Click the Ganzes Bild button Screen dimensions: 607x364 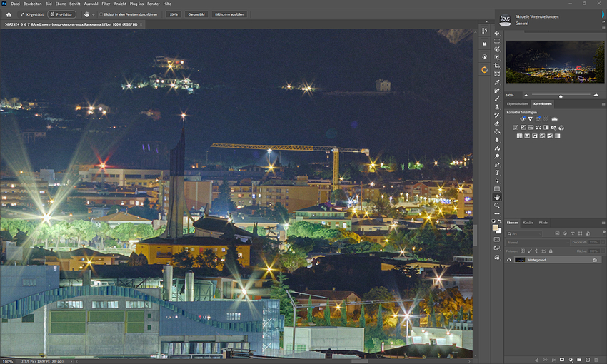(x=196, y=14)
